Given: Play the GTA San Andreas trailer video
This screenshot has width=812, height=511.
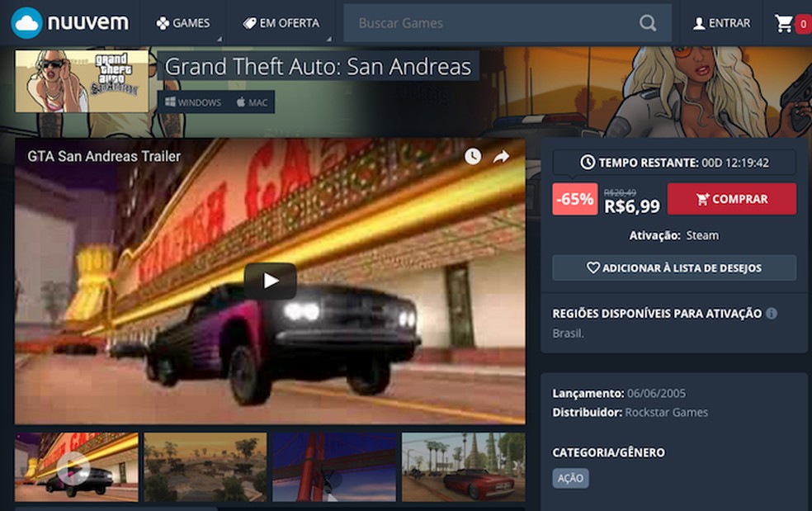Looking at the screenshot, I should [270, 281].
